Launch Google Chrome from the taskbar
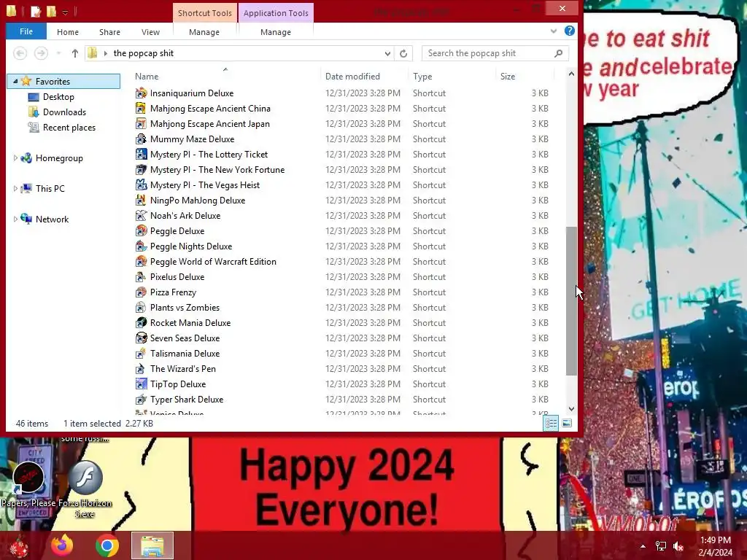Viewport: 747px width, 560px height. click(x=107, y=545)
